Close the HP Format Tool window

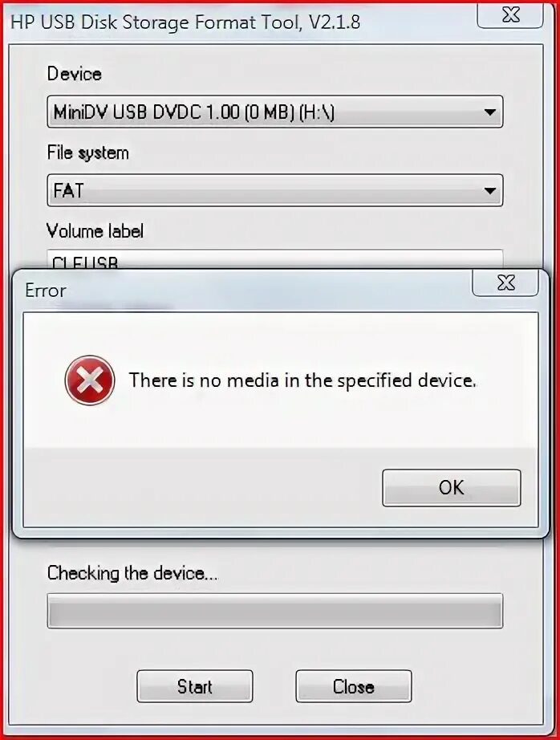click(510, 14)
